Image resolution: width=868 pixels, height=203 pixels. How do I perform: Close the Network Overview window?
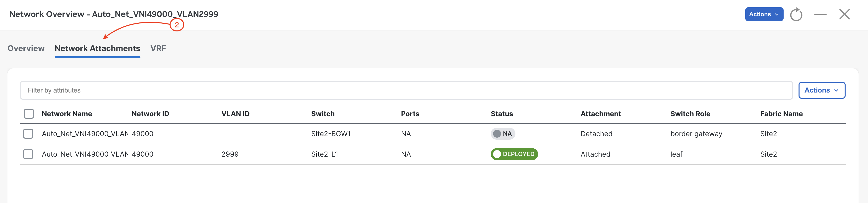click(x=844, y=14)
